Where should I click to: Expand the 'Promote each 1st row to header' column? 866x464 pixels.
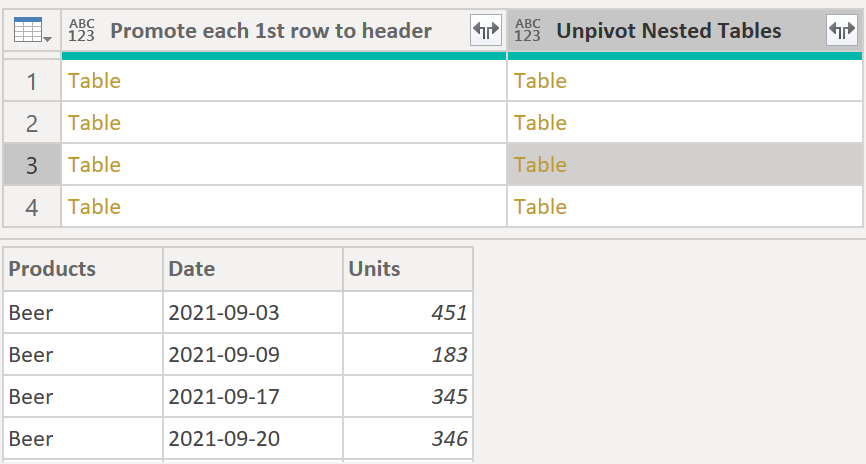pos(486,30)
